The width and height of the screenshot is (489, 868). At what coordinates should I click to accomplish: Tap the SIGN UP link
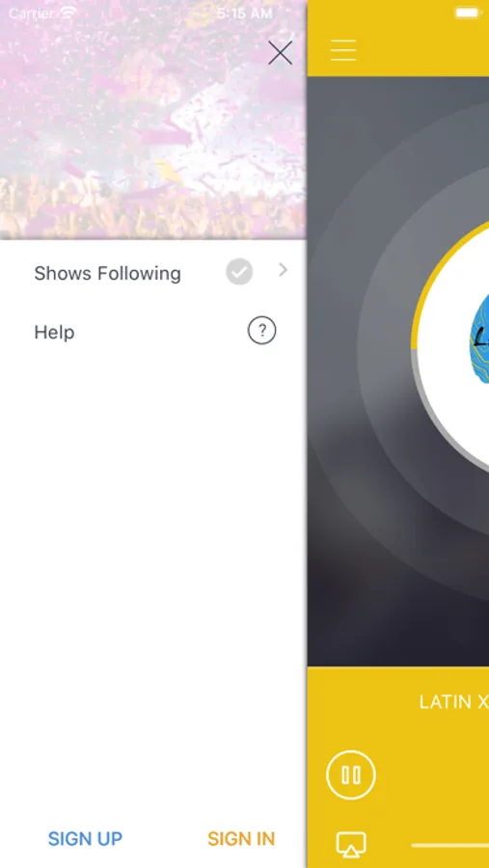tap(85, 839)
